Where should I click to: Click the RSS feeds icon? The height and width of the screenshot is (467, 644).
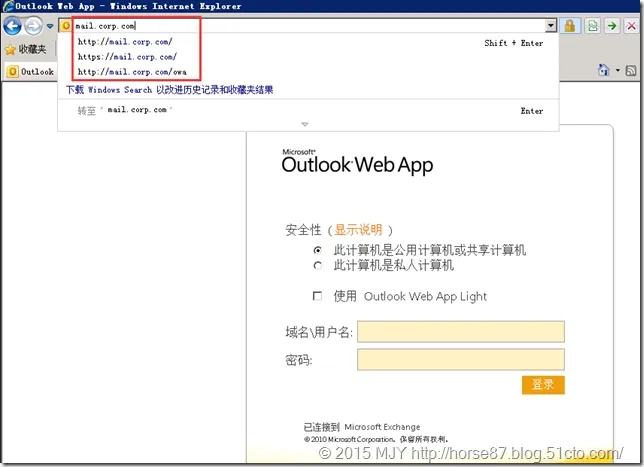click(631, 70)
